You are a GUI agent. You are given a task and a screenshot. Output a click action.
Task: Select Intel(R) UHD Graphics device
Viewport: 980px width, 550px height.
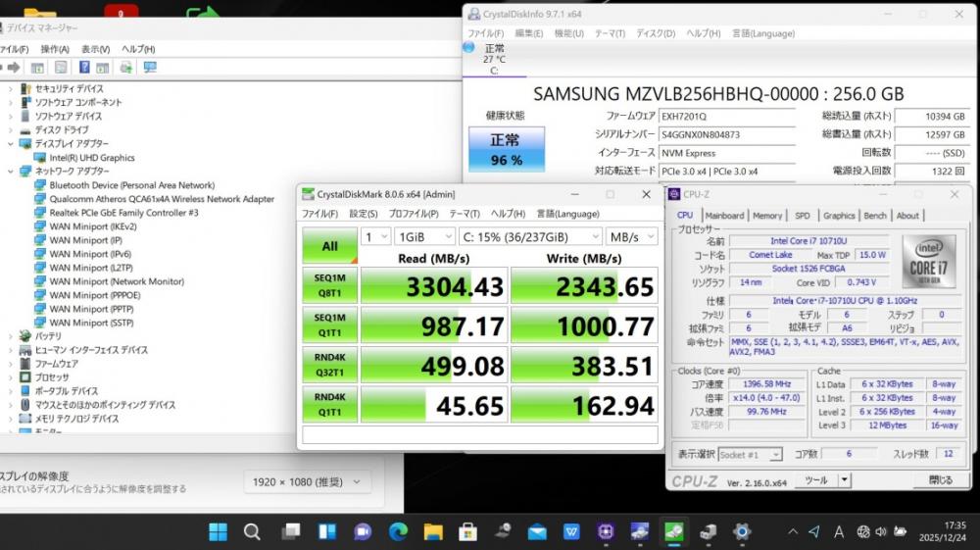(x=92, y=157)
